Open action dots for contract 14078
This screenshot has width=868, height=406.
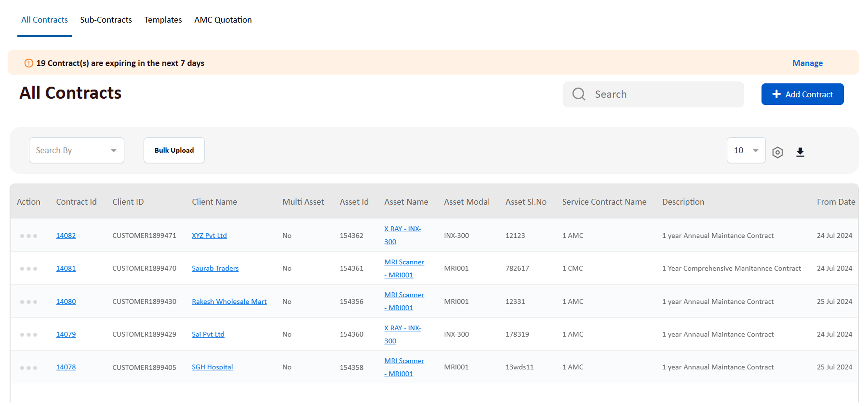(29, 368)
